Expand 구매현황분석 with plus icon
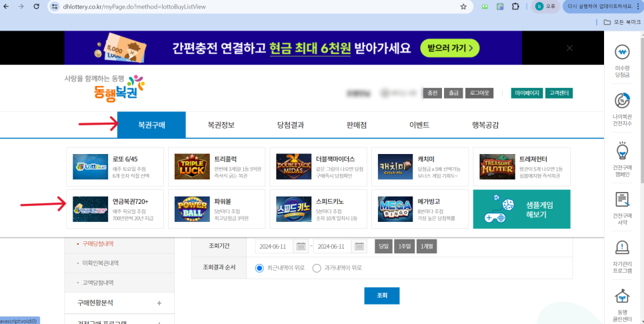Viewport: 644px width, 324px height. (159, 303)
